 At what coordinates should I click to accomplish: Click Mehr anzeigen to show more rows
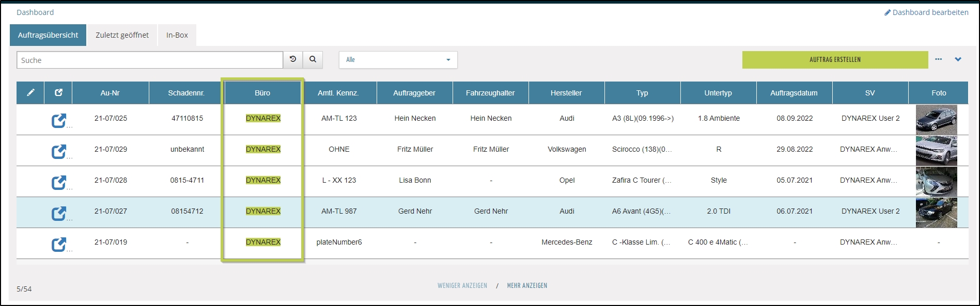(527, 285)
